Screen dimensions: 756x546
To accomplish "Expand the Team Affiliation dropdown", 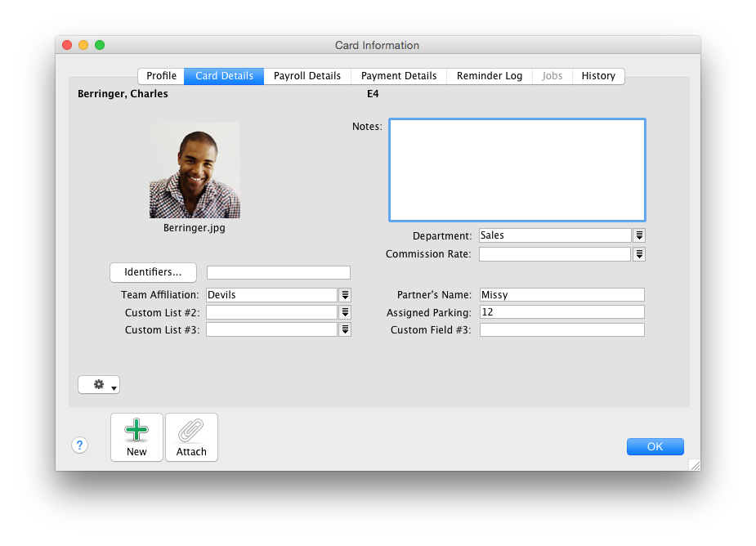I will pos(345,295).
